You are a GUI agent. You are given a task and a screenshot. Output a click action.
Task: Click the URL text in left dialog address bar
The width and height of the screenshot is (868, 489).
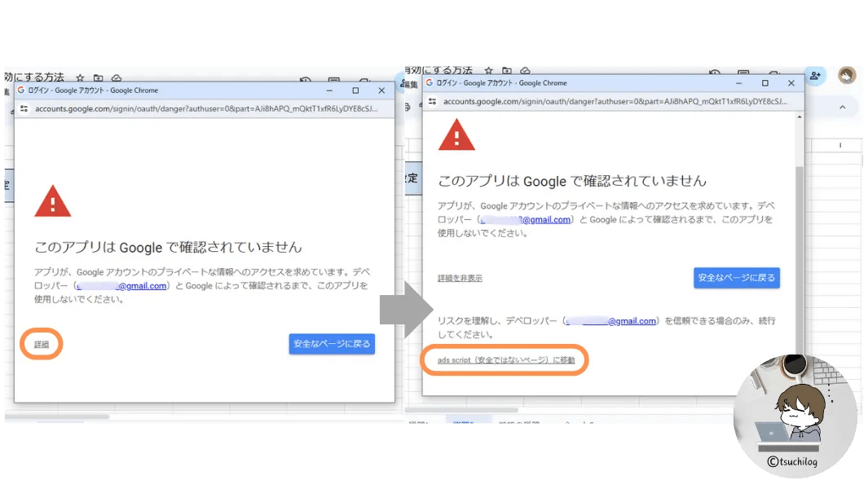(x=206, y=108)
